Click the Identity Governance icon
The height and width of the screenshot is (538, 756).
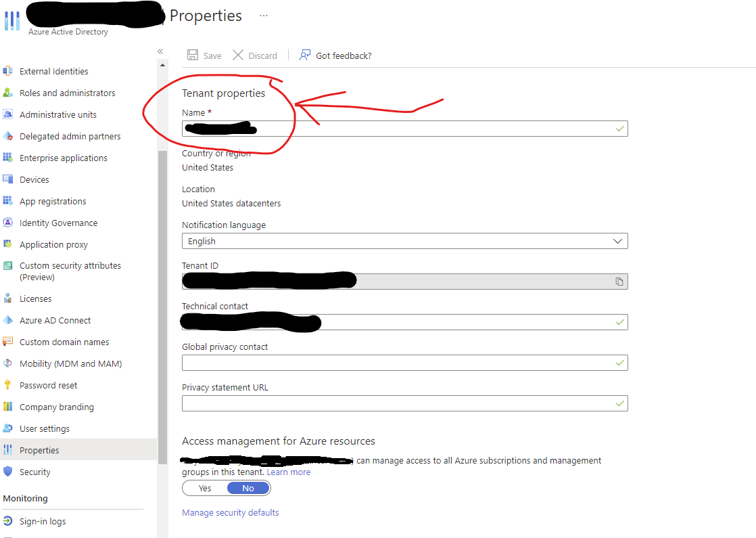7,223
